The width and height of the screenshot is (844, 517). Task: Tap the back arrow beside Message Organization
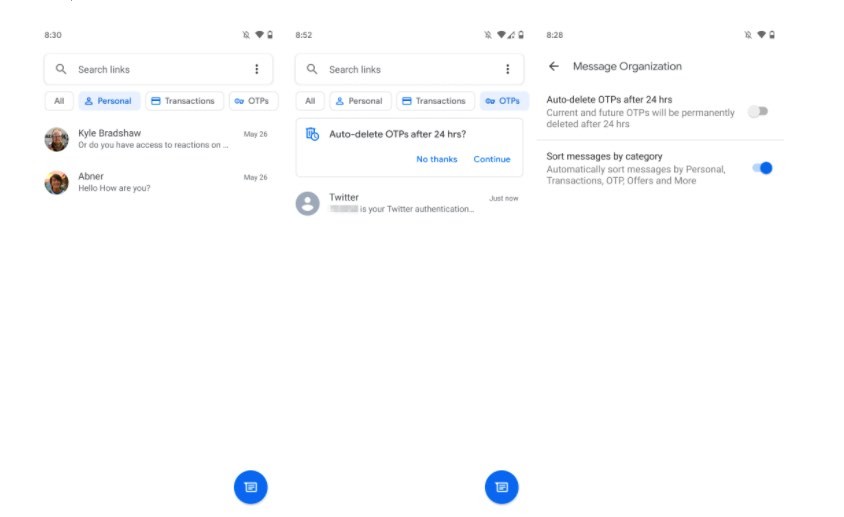click(554, 67)
